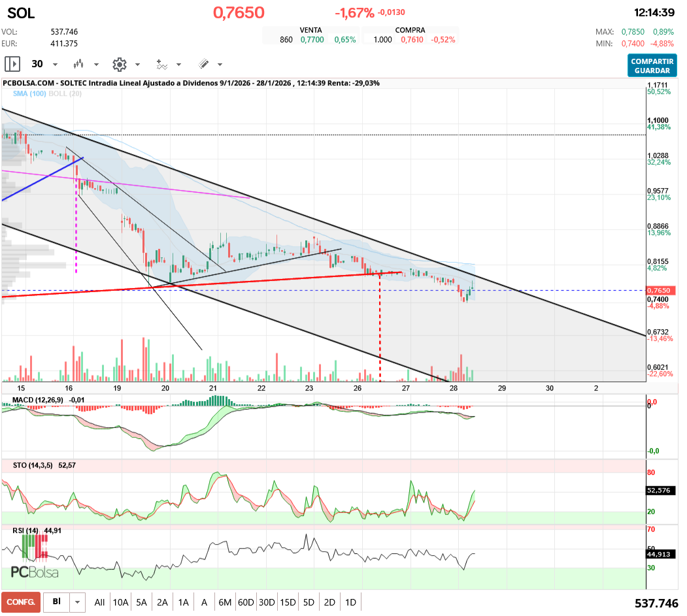Image resolution: width=687 pixels, height=616 pixels.
Task: Click the RSI (14) indicator label
Action: 25,530
